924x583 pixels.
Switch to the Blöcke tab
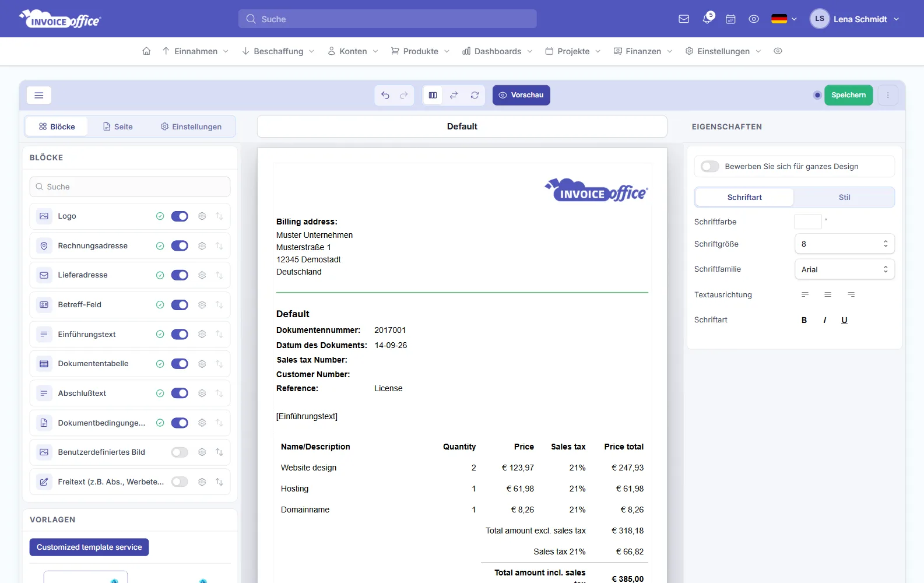[57, 127]
